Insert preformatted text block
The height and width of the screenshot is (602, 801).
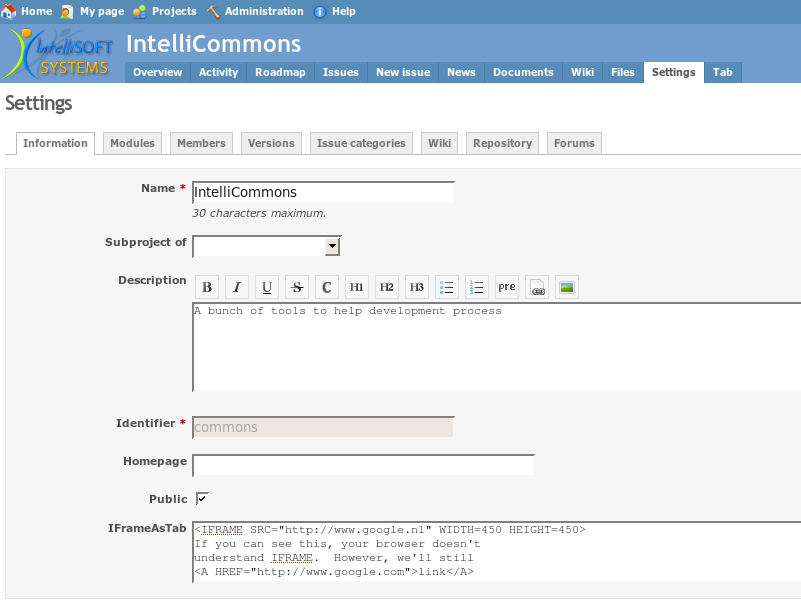click(x=507, y=287)
